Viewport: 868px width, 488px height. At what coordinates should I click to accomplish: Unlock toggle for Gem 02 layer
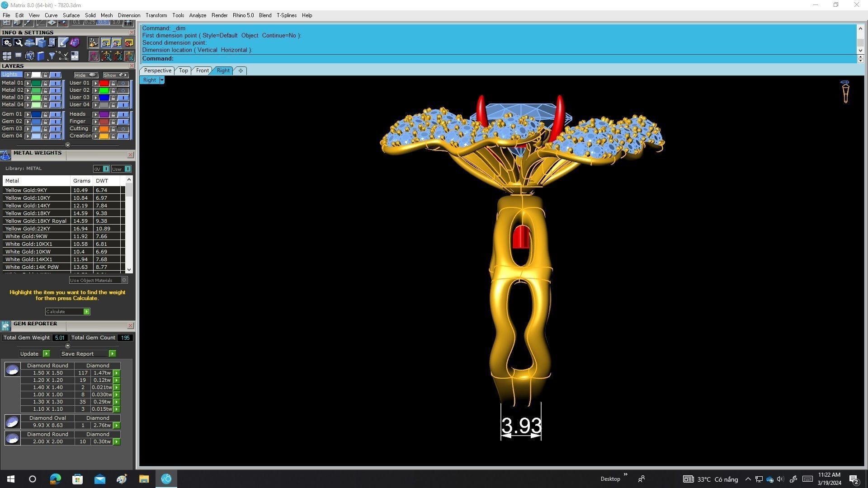pos(45,122)
